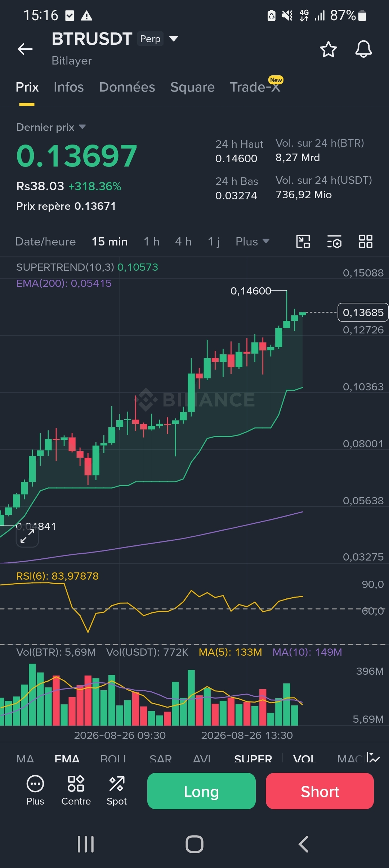Toggle the SAR indicator

[x=161, y=758]
